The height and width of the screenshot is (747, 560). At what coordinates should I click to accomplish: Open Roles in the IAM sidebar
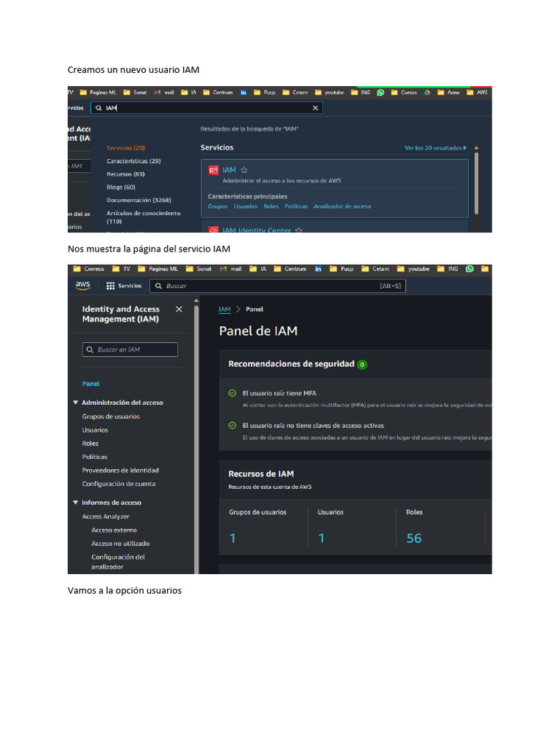90,444
